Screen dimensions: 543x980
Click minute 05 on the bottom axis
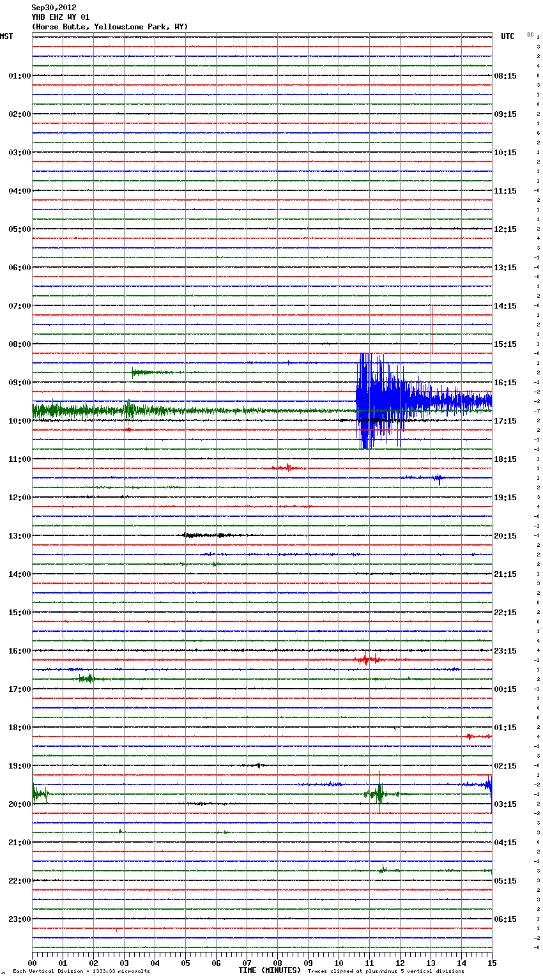coord(185,963)
